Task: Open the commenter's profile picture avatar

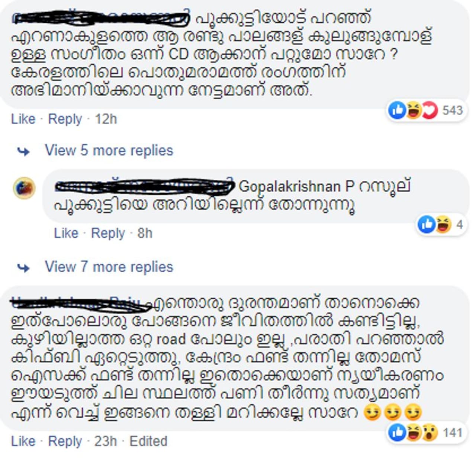Action: 24,188
